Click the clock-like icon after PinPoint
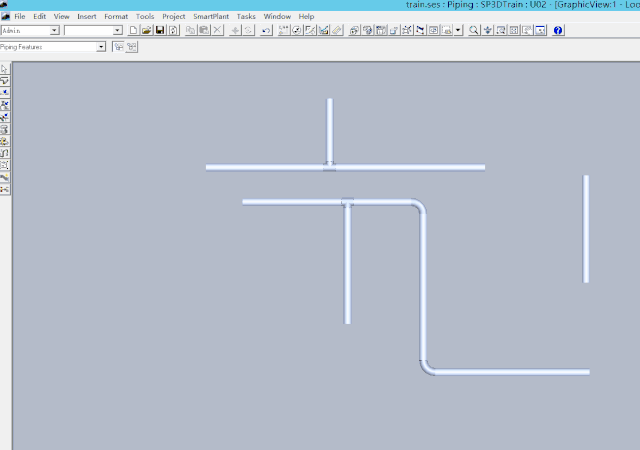 click(x=297, y=30)
